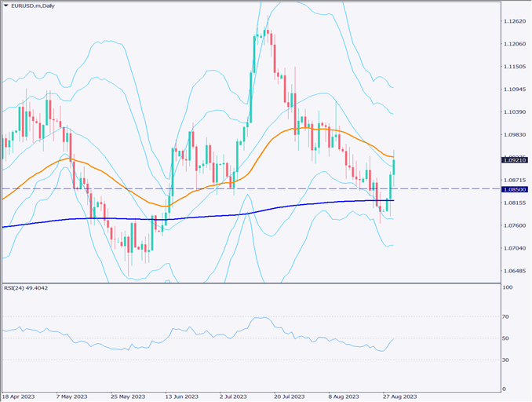Click the RSI 100 scale label
Screen dimensions: 532x402
click(509, 287)
